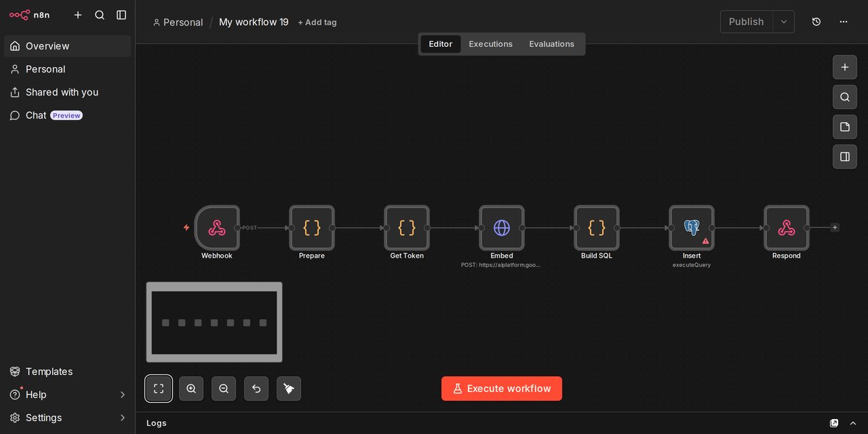868x434 pixels.
Task: Click the Publish button
Action: (746, 22)
